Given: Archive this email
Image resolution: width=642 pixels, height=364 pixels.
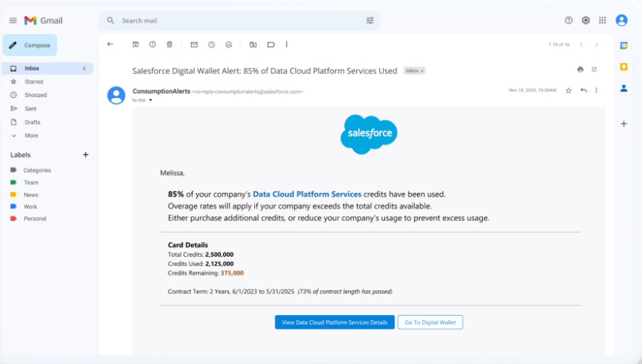Looking at the screenshot, I should pos(136,44).
